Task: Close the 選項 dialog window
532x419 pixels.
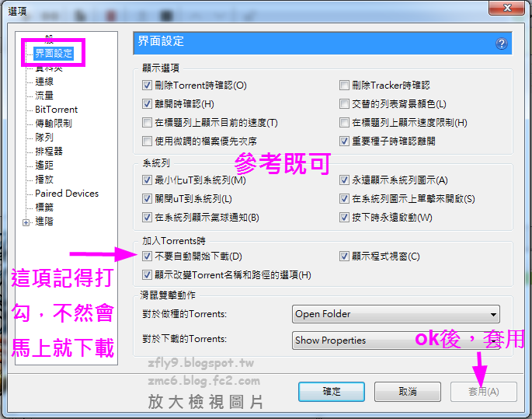Action: (506, 8)
